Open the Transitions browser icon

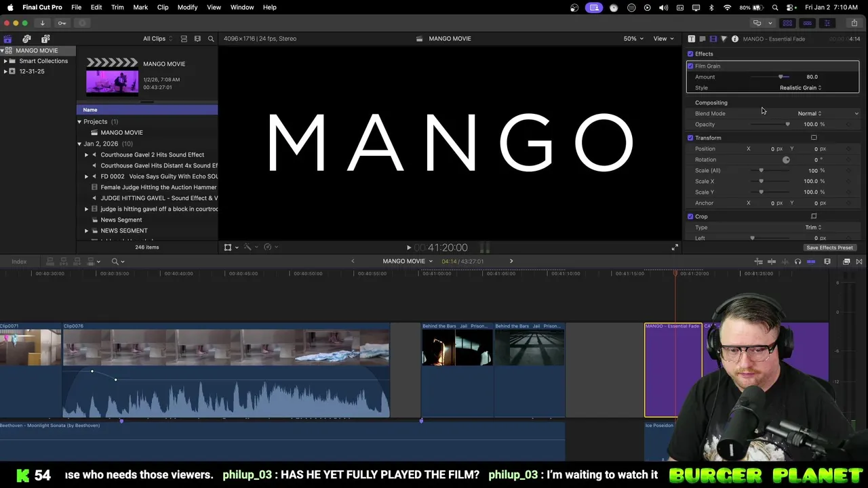[859, 262]
